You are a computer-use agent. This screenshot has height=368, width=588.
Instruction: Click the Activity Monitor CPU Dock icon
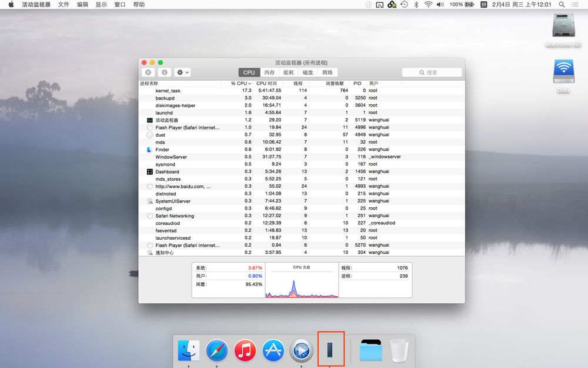[x=330, y=350]
